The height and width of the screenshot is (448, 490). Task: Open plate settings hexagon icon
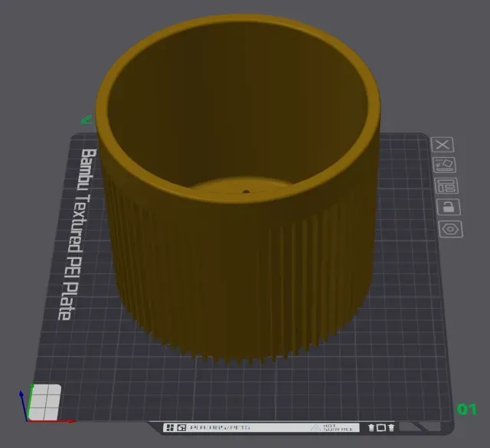[x=451, y=229]
